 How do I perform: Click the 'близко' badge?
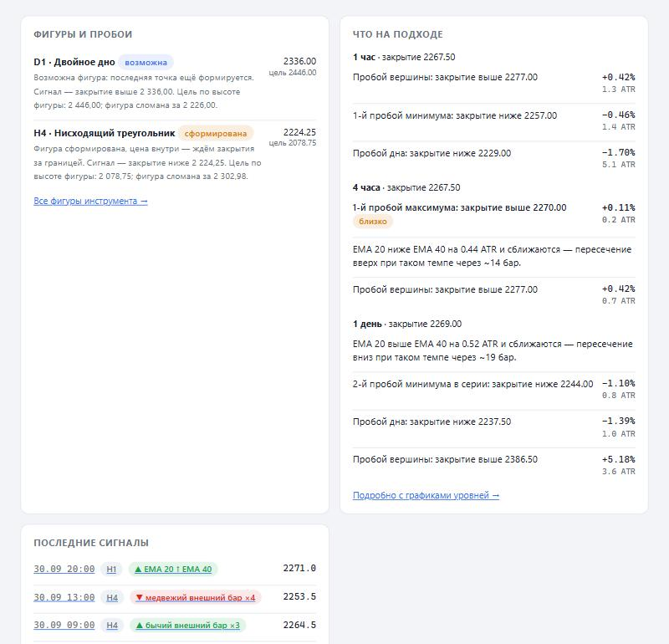click(x=372, y=222)
